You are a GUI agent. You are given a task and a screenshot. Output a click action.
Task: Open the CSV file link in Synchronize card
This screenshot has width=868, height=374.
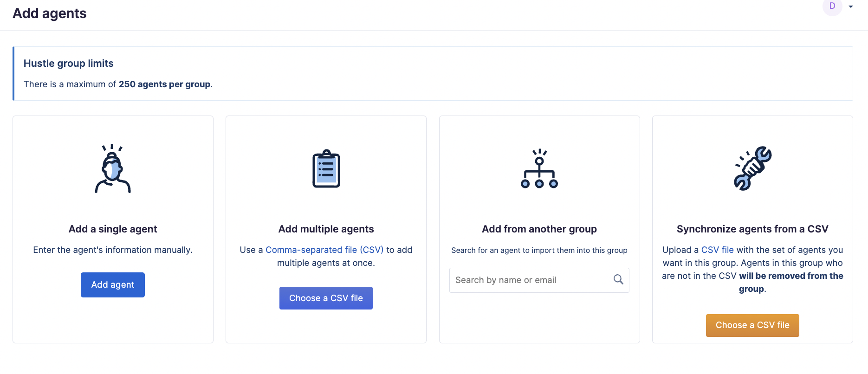[x=717, y=250]
